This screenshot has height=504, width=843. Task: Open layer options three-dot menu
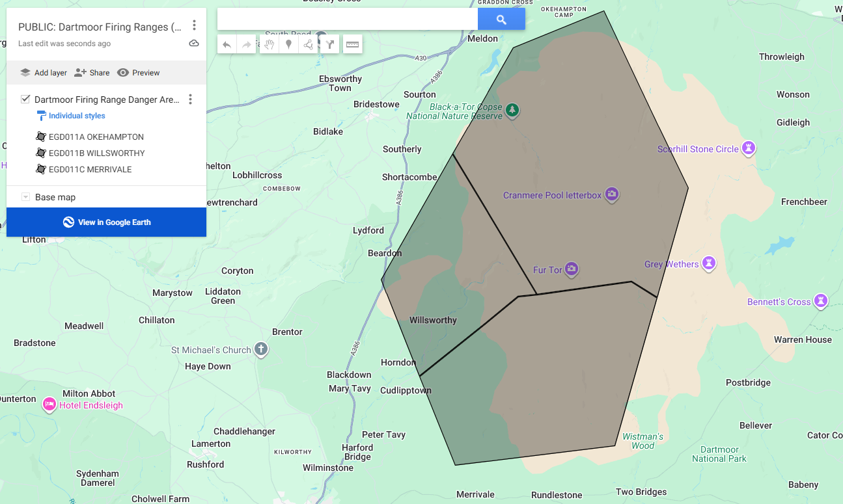(x=190, y=99)
